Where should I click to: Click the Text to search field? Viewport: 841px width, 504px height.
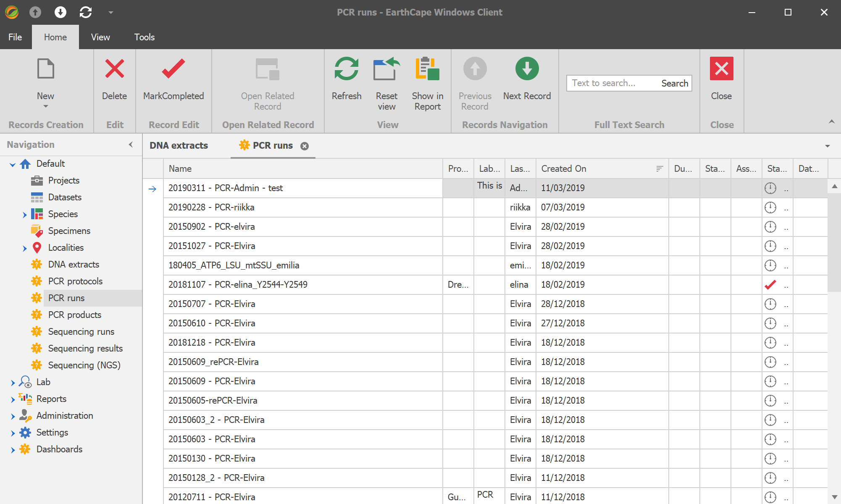click(x=612, y=83)
